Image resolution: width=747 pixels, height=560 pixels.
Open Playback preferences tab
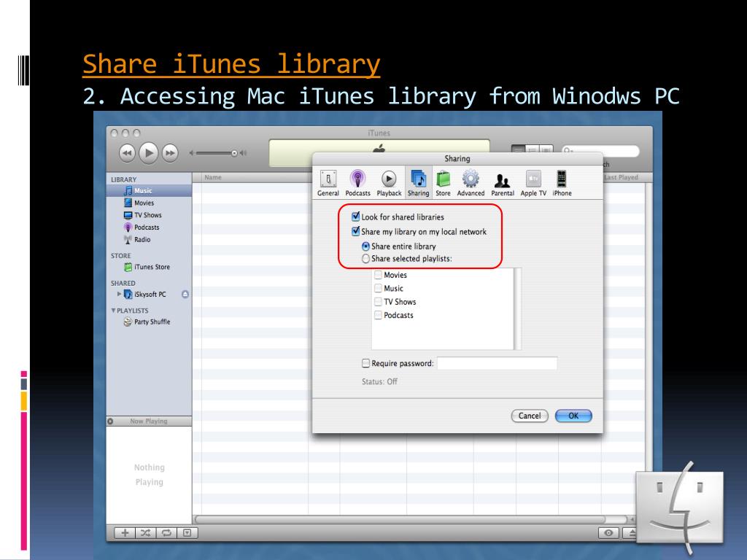(389, 183)
